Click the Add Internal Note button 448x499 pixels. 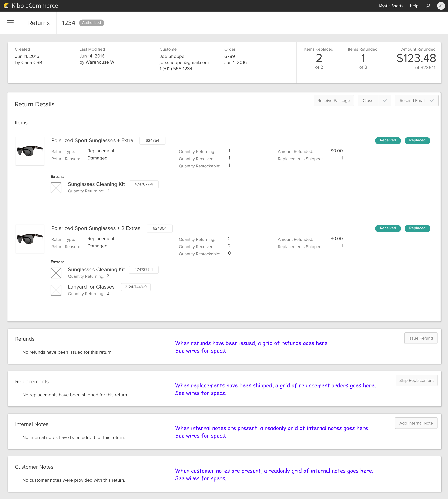pos(416,423)
